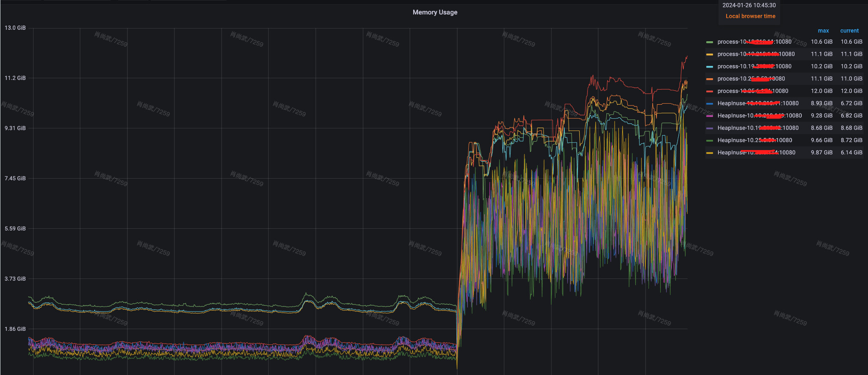
Task: Isolate the HeapInuse series name with 9.66 GiB max
Action: coord(755,140)
